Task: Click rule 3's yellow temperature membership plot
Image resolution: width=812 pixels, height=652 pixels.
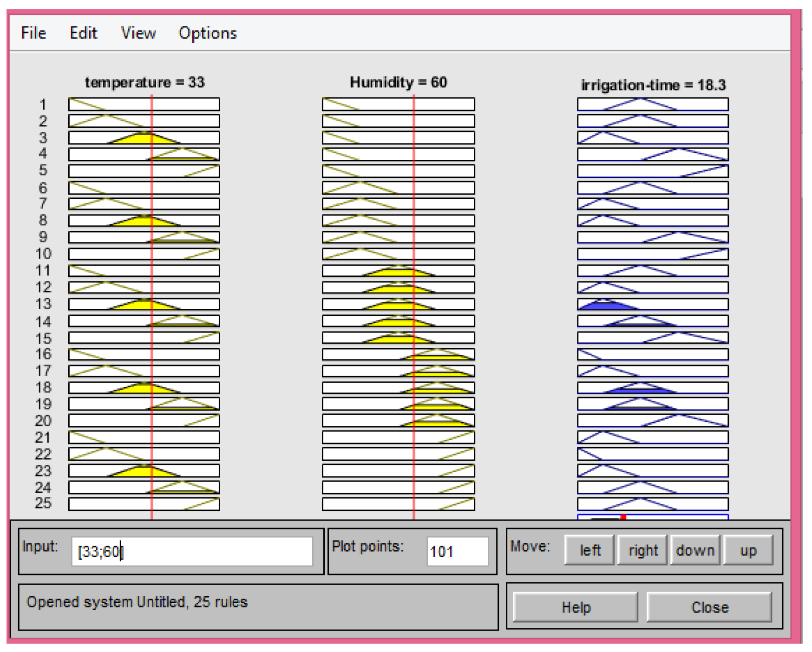Action: pos(144,138)
